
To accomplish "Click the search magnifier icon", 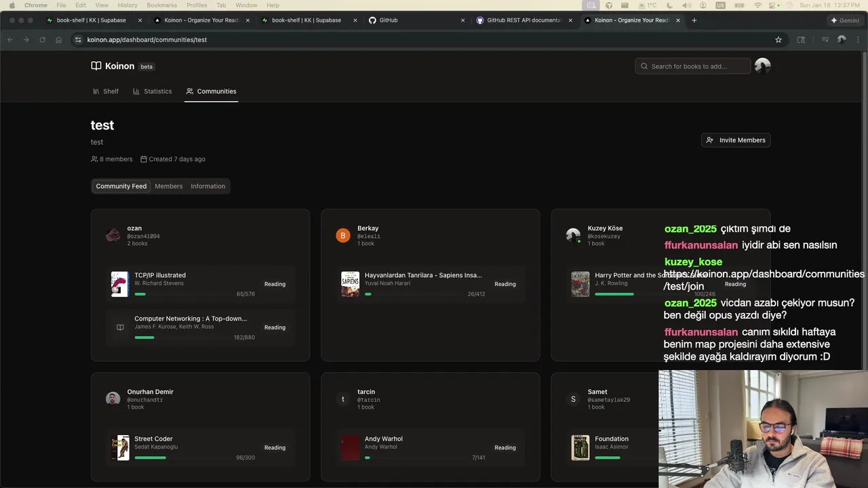I will pos(644,66).
